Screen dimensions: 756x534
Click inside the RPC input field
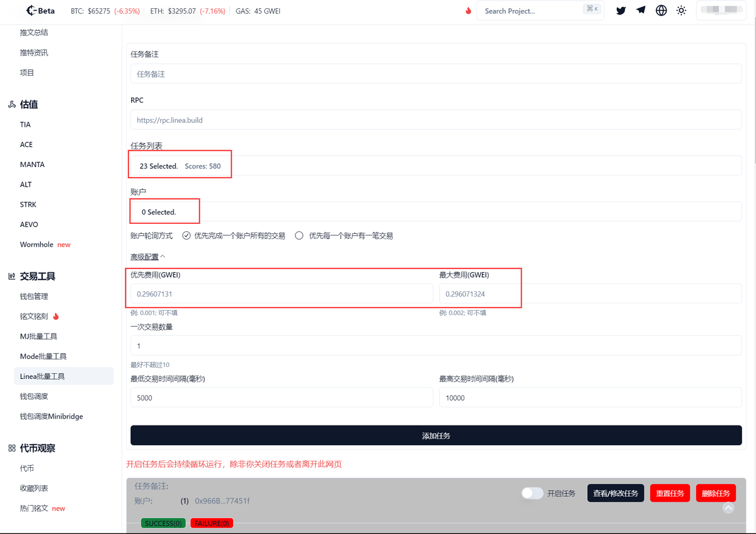pos(436,119)
